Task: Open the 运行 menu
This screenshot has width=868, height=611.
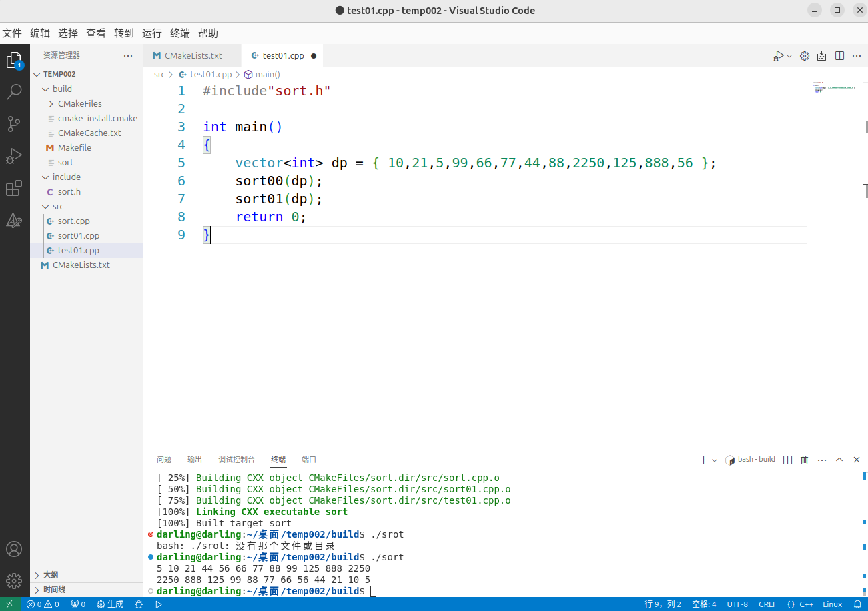Action: pyautogui.click(x=152, y=33)
